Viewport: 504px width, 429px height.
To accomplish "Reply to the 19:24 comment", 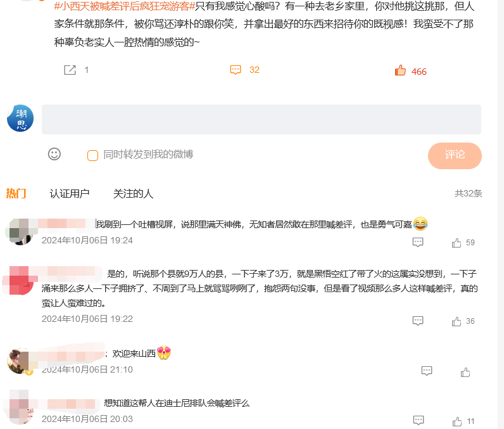I will coord(418,242).
